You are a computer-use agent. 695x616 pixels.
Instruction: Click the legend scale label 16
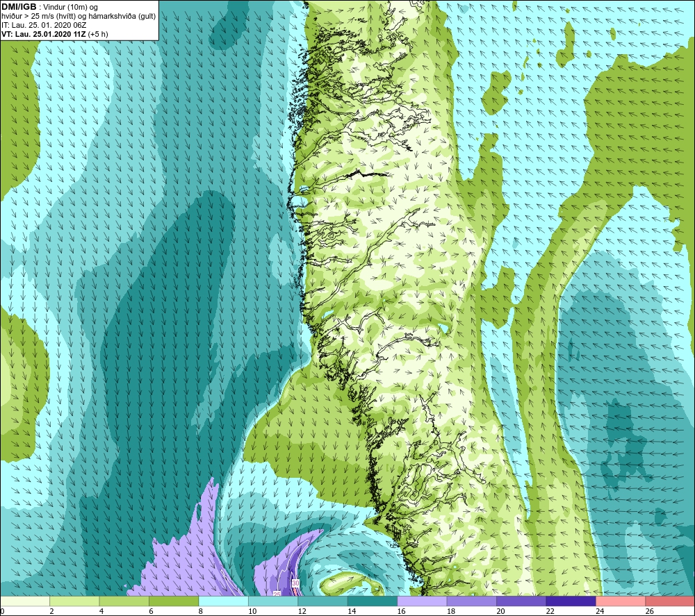(401, 612)
